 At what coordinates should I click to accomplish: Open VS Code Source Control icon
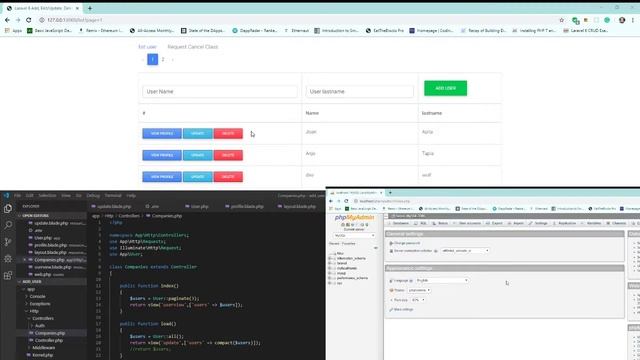pos(8,242)
